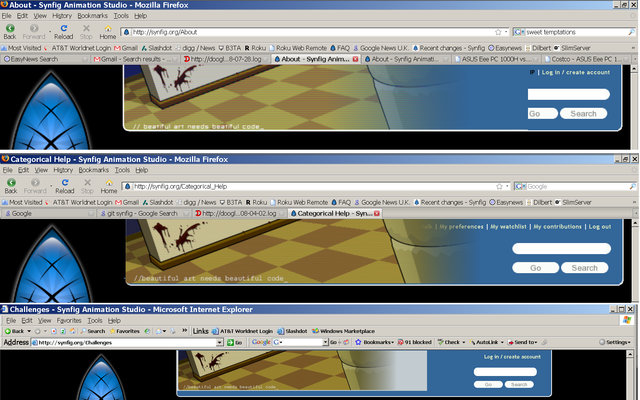Image resolution: width=640 pixels, height=400 pixels.
Task: Click Search button on the Challenges page in IE
Action: [x=519, y=384]
